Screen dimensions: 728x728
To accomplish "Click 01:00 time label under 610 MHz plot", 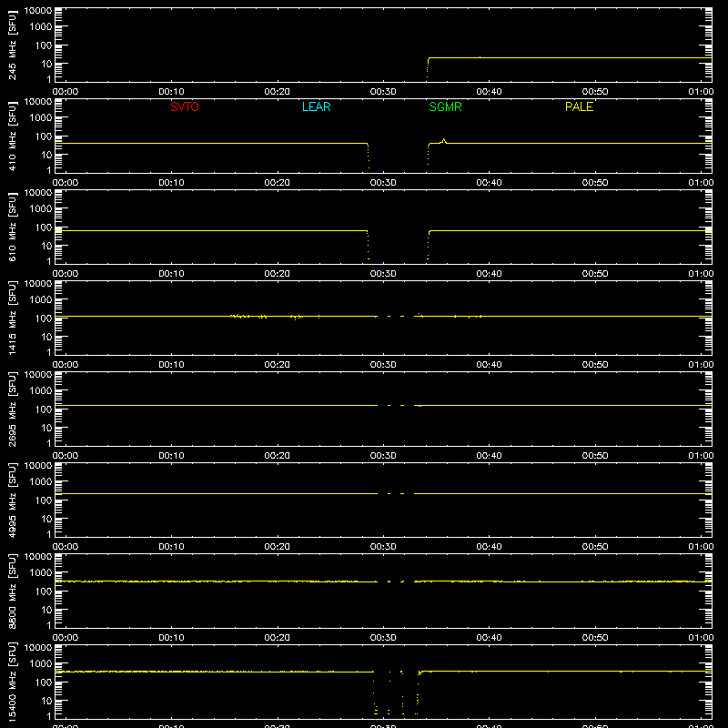I will pyautogui.click(x=701, y=274).
